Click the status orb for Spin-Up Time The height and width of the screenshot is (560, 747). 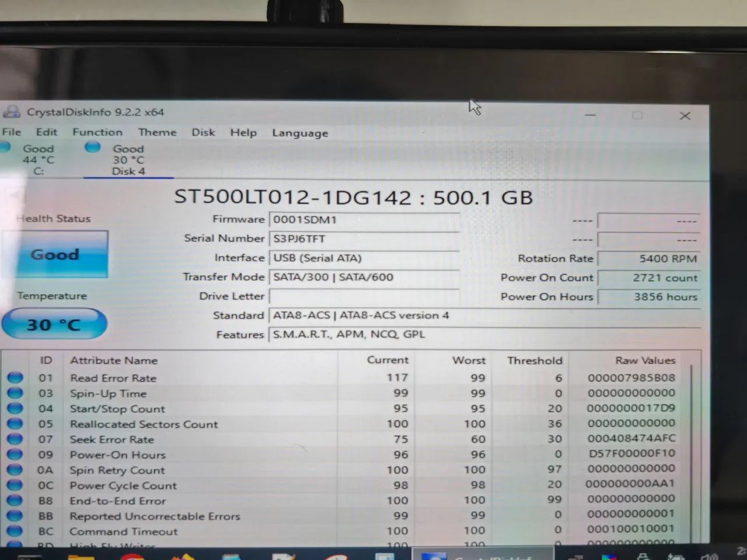15,393
